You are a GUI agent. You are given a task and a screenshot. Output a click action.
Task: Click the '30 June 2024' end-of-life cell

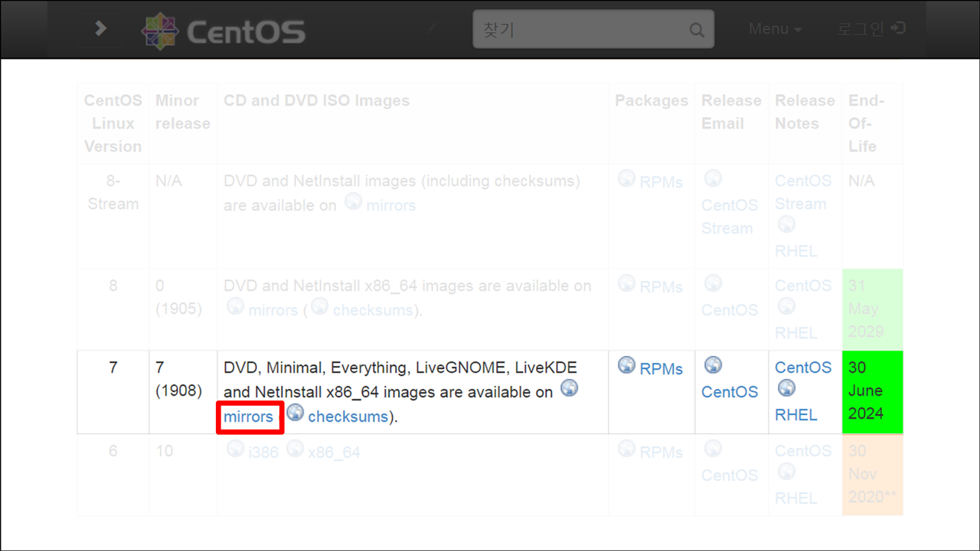pos(873,392)
